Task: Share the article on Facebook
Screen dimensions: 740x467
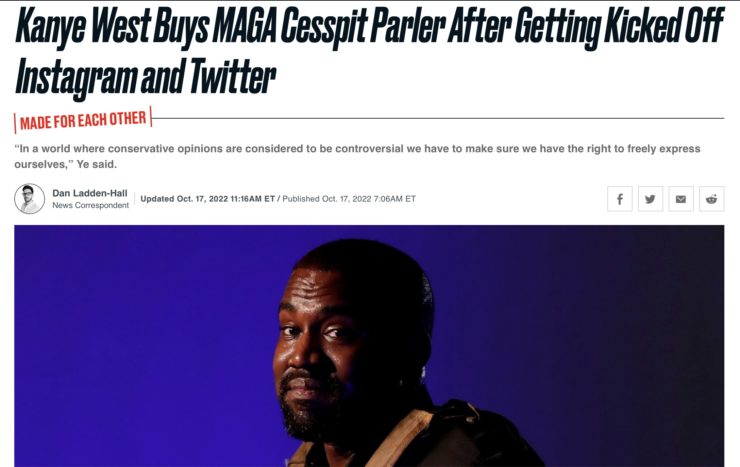Action: click(x=620, y=199)
